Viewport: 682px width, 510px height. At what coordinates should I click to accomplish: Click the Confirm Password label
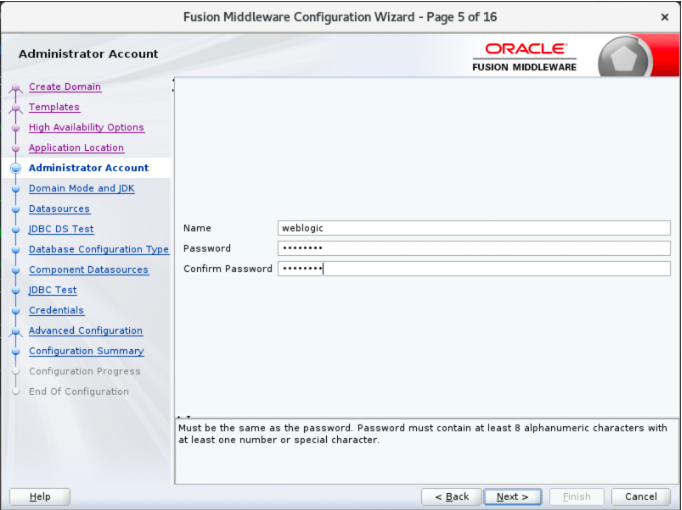[227, 269]
